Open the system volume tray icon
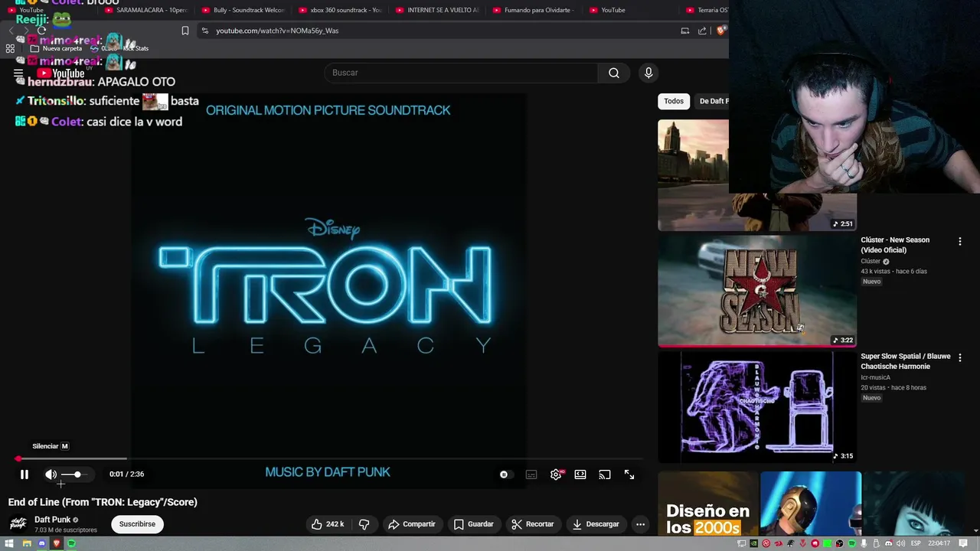980x551 pixels. point(900,543)
